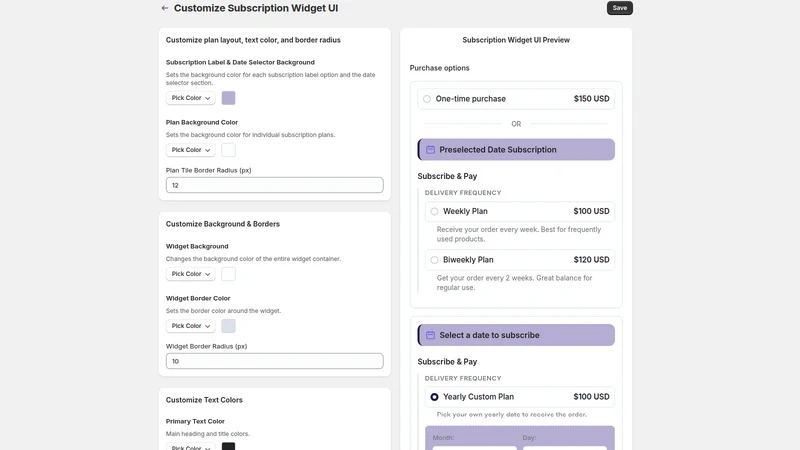Click the black Primary Text Color swatch
The width and height of the screenshot is (800, 450).
click(x=229, y=446)
